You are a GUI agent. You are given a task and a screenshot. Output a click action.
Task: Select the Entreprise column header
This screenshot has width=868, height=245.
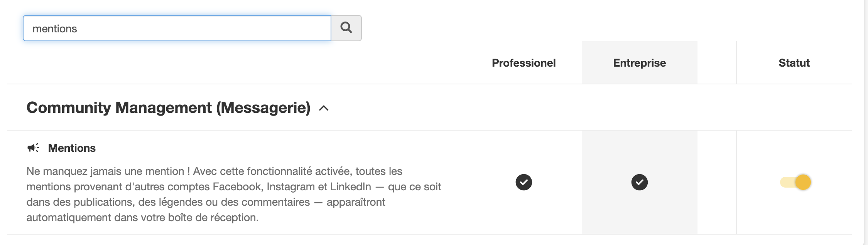[639, 63]
